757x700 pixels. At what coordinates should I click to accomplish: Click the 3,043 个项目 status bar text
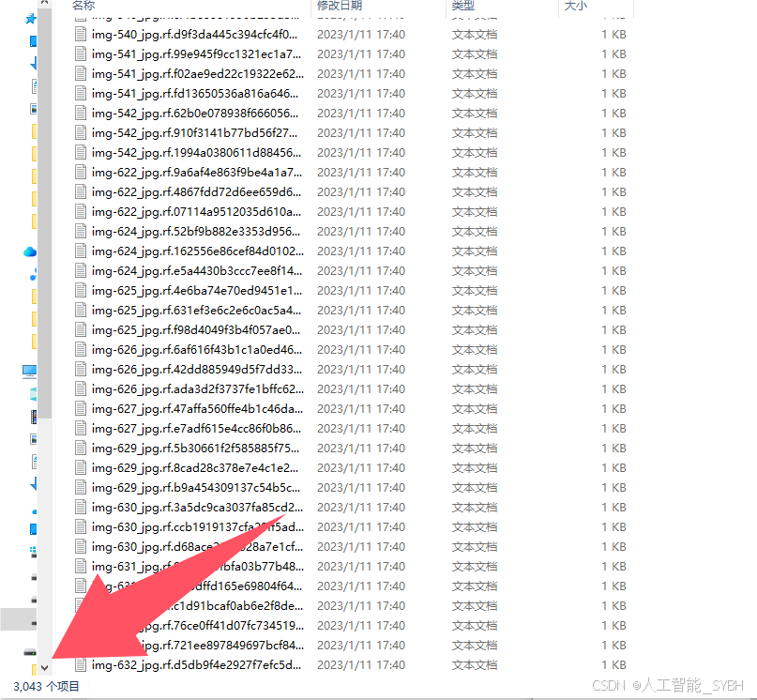pyautogui.click(x=46, y=687)
